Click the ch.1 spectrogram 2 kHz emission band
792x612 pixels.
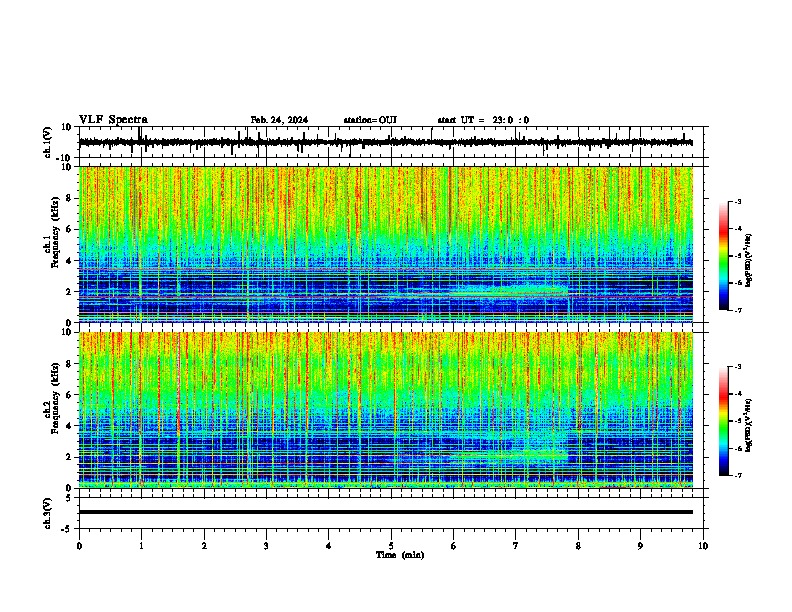click(x=508, y=292)
